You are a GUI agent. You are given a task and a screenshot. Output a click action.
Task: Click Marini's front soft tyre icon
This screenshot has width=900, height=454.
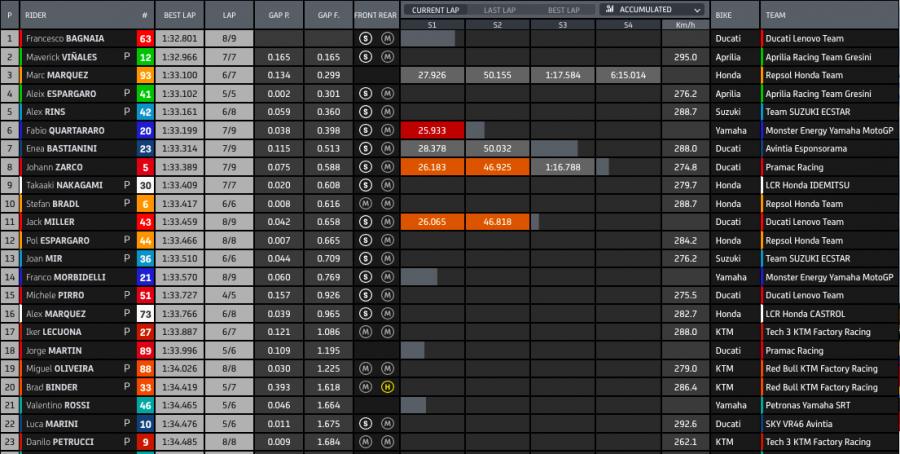tap(366, 423)
